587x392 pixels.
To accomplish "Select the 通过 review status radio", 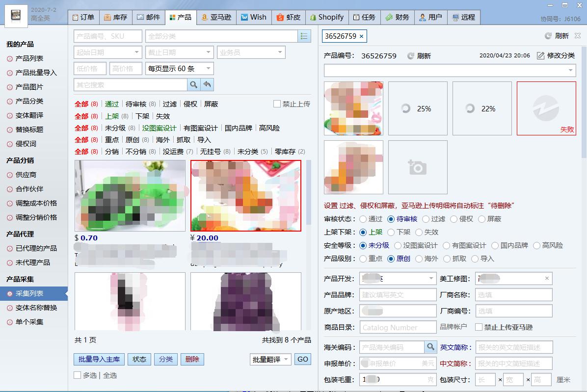I will pos(363,219).
